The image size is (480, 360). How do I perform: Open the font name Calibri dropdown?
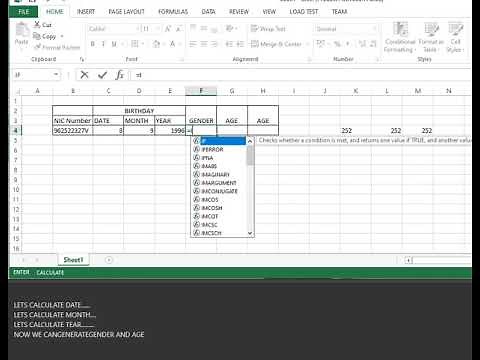137,29
